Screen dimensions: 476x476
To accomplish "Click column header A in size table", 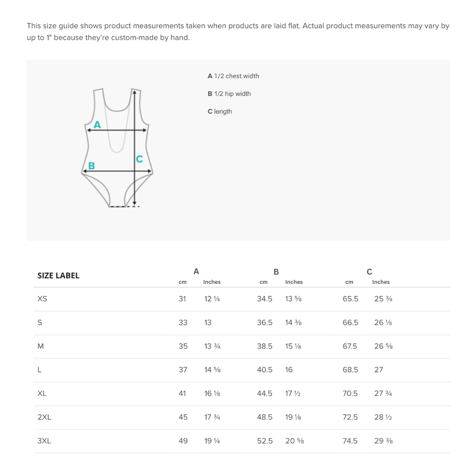I will (x=196, y=271).
